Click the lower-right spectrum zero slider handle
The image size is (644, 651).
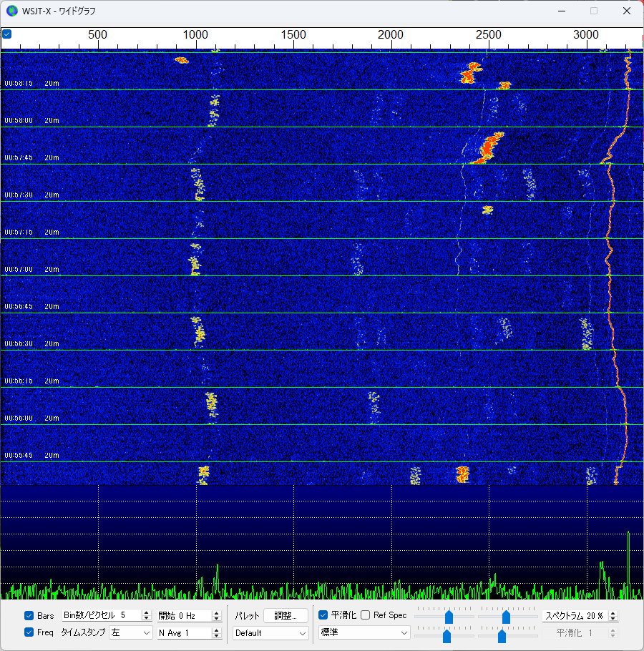pos(502,636)
